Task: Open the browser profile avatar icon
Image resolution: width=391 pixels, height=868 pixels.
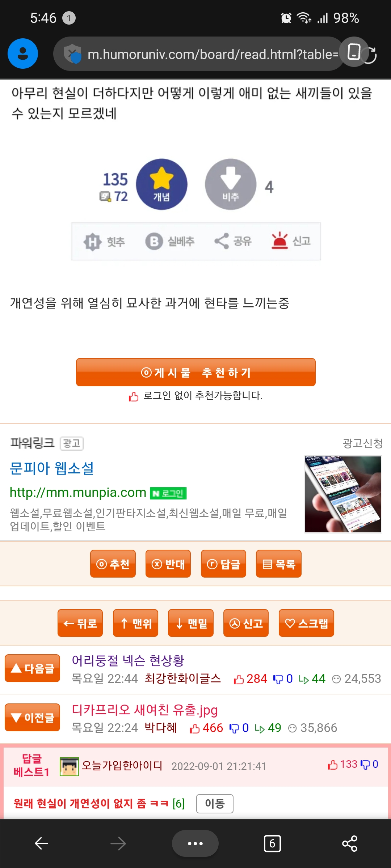Action: pyautogui.click(x=23, y=54)
